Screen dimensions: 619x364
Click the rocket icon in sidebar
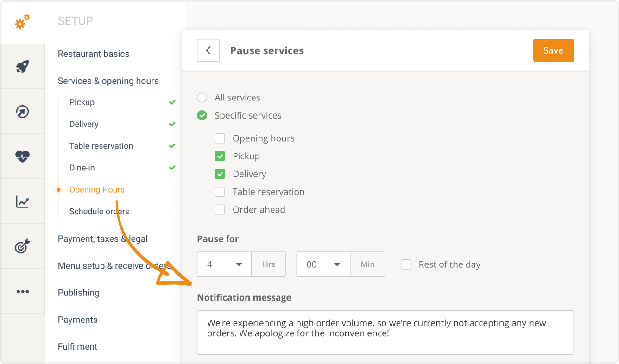click(x=22, y=67)
